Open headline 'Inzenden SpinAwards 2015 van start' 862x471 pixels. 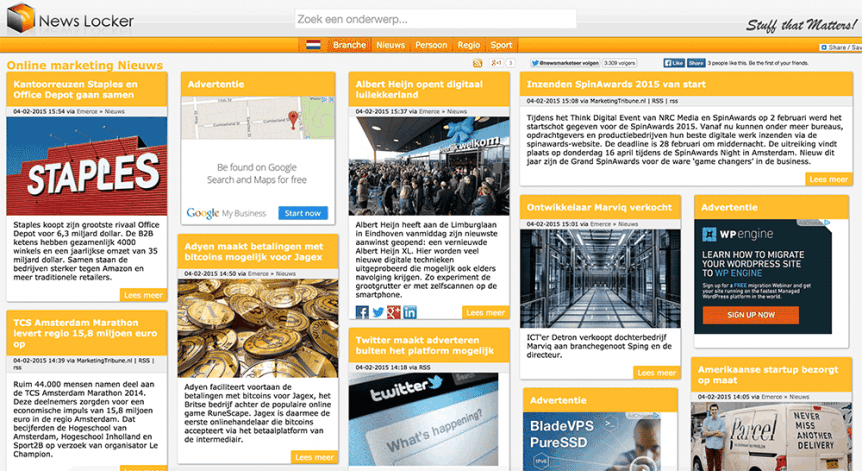point(616,84)
